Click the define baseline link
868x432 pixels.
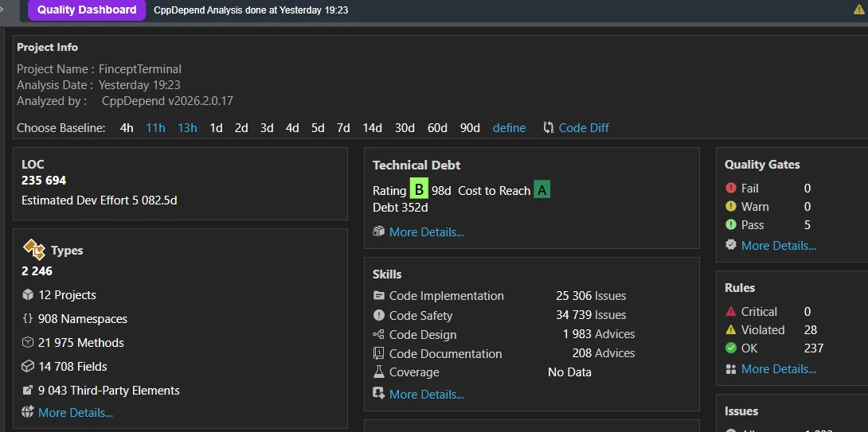[x=510, y=128]
